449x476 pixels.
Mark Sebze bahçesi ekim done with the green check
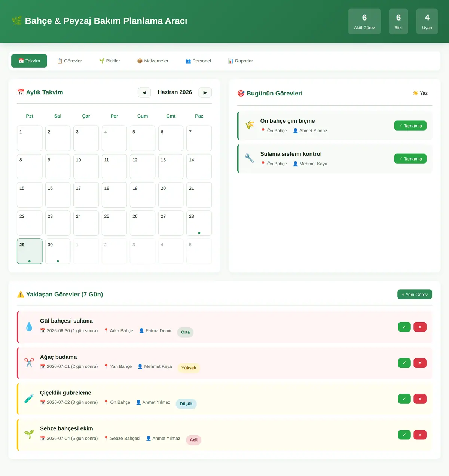(404, 435)
